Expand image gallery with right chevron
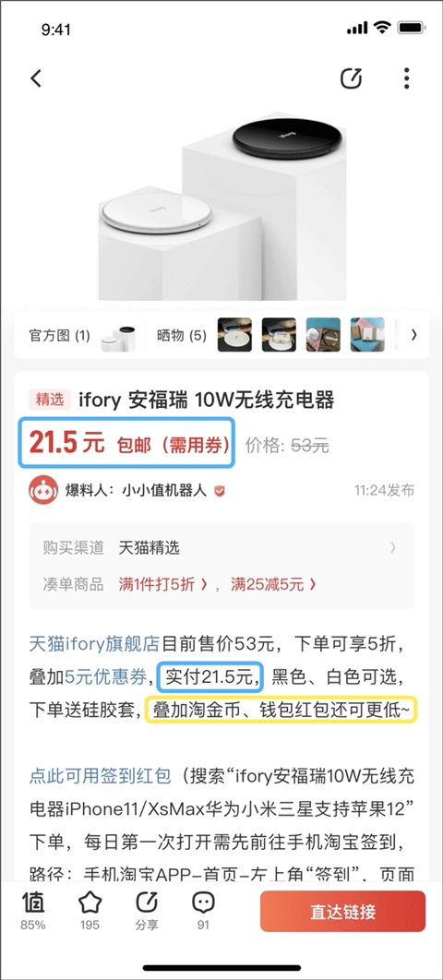 [x=413, y=335]
